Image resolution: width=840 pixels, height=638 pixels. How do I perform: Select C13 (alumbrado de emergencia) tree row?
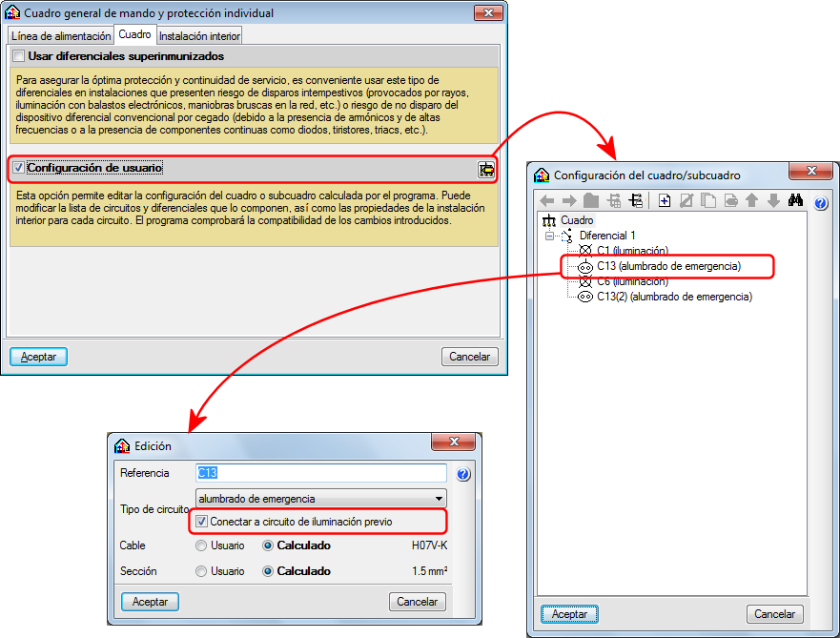[x=669, y=266]
